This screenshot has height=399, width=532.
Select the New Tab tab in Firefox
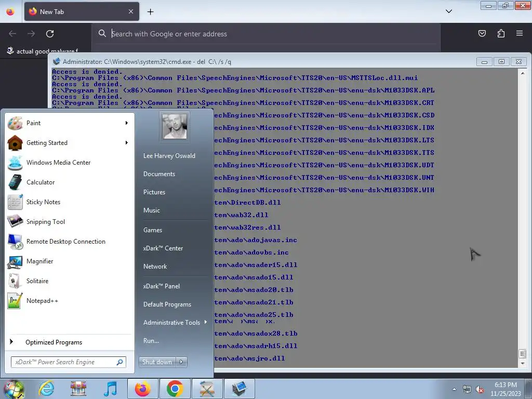(82, 11)
